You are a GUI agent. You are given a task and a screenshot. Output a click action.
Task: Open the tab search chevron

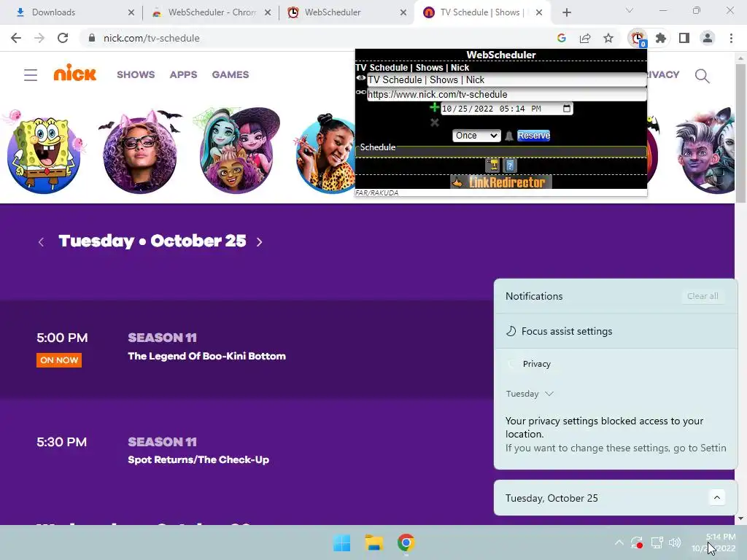(630, 10)
